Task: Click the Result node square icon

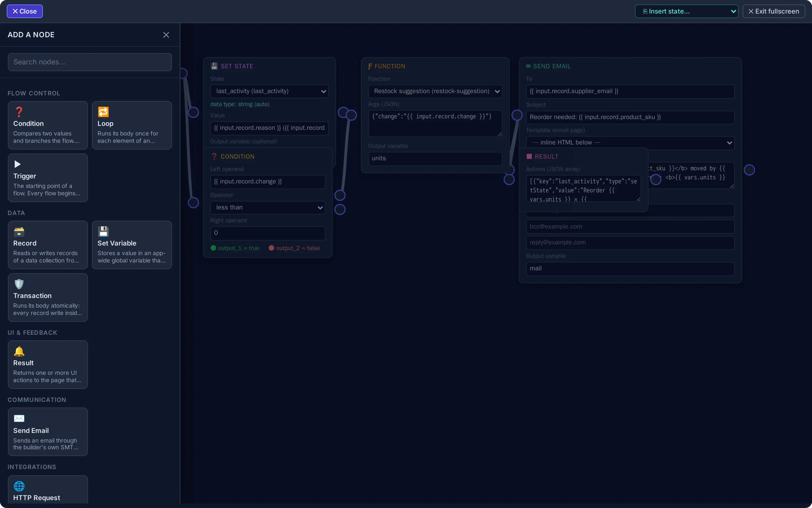Action: 529,157
